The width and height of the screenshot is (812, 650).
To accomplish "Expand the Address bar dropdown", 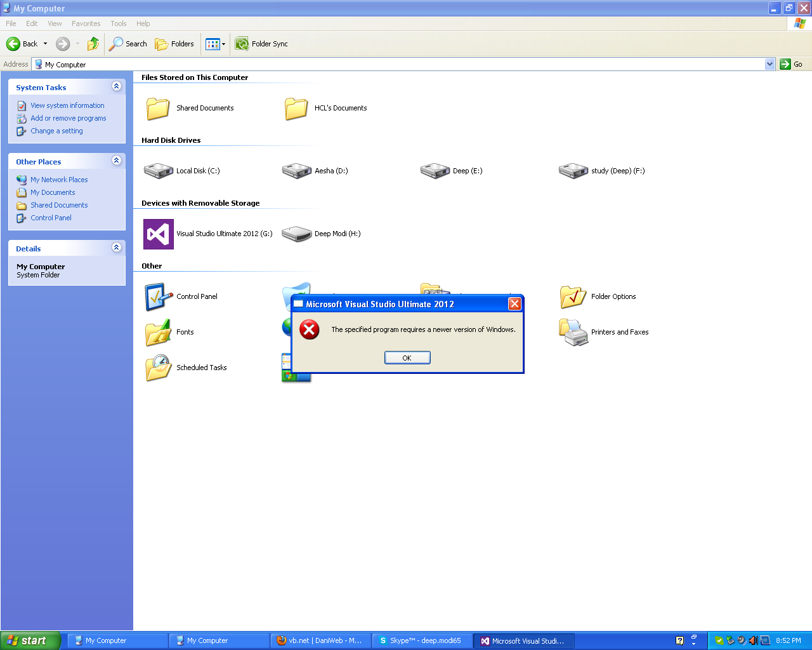I will [770, 64].
